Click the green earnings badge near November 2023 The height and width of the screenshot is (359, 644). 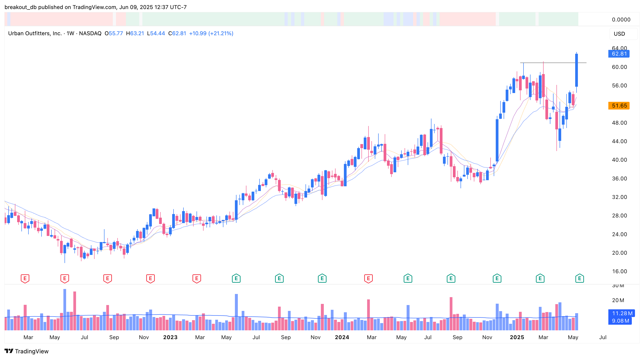[x=322, y=278]
